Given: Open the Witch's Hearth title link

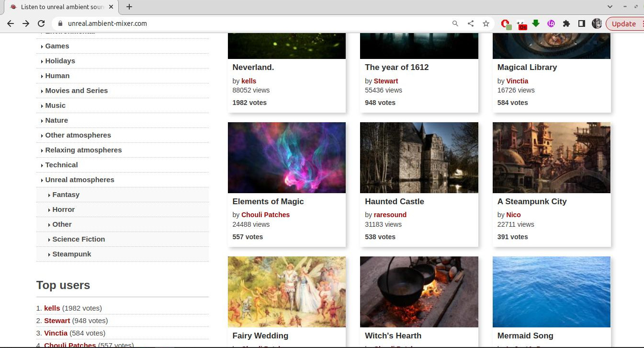Looking at the screenshot, I should (x=393, y=336).
